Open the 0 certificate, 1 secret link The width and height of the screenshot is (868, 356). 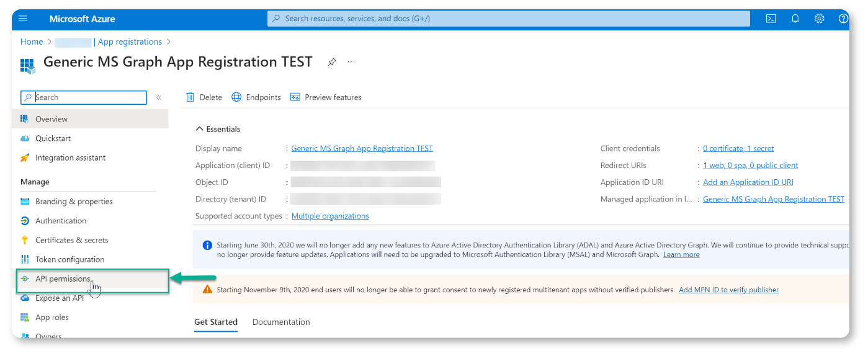tap(738, 148)
